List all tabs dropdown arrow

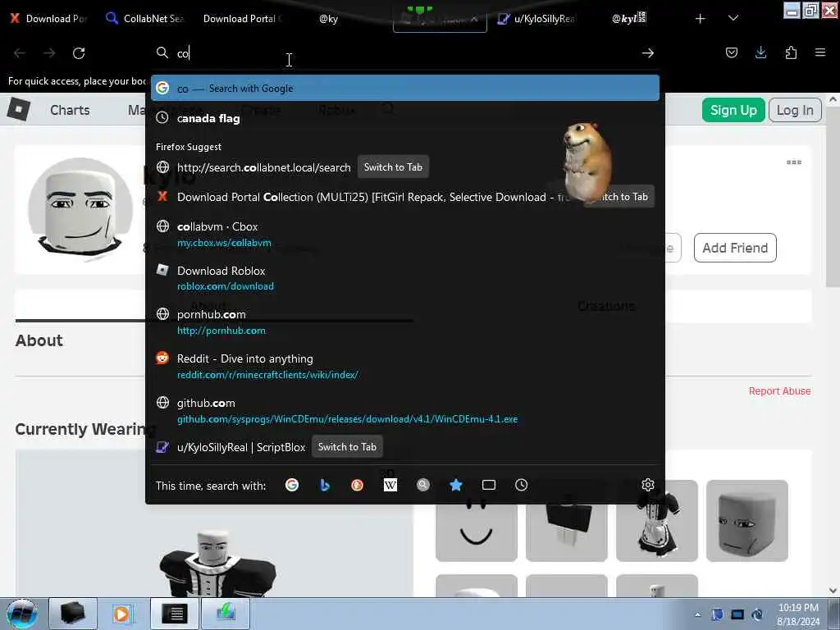click(x=733, y=18)
